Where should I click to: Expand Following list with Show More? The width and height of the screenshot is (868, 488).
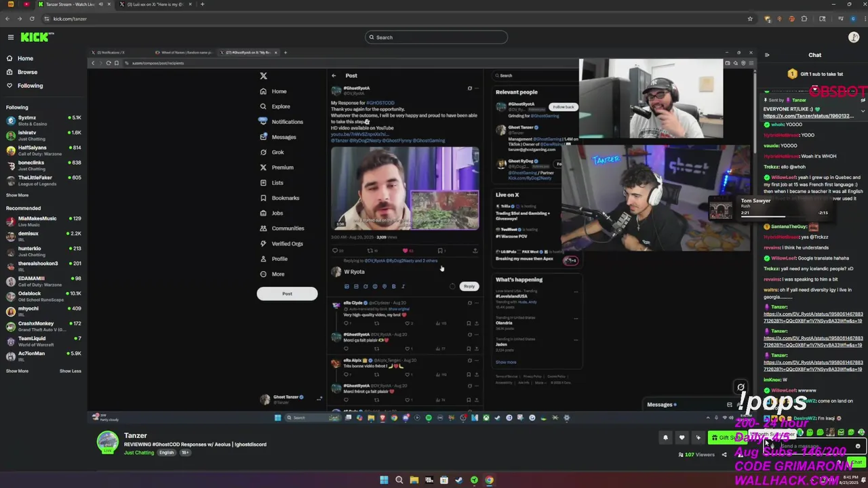(17, 195)
